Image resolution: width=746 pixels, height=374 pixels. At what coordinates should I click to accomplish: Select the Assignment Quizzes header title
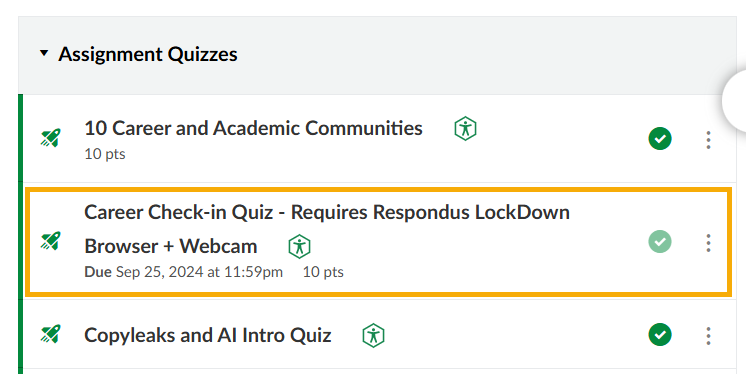coord(147,54)
